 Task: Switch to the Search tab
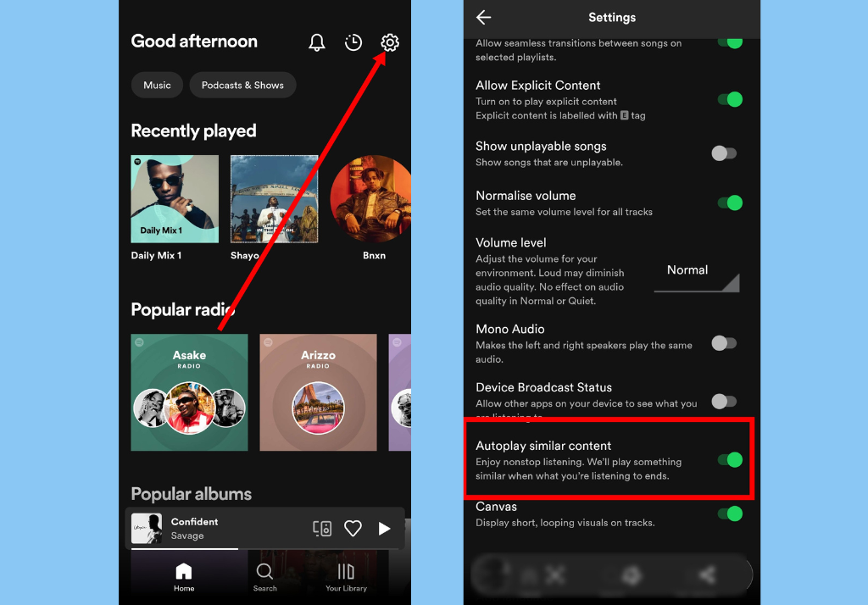pyautogui.click(x=264, y=577)
